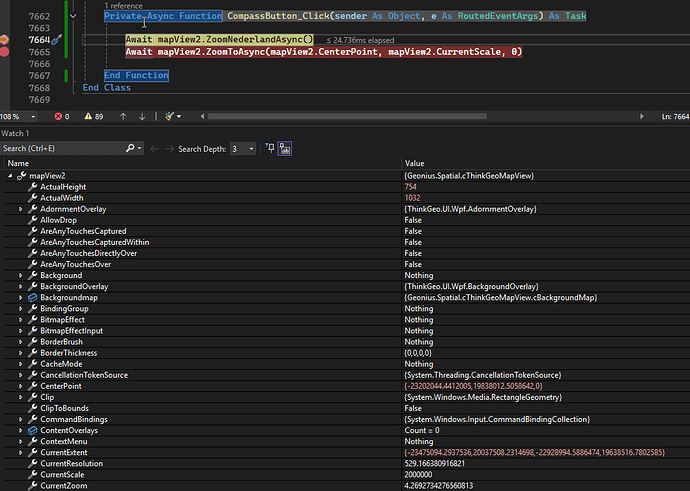Click the quick actions screwdriver icon on line 7664
690x491 pixels.
click(56, 40)
